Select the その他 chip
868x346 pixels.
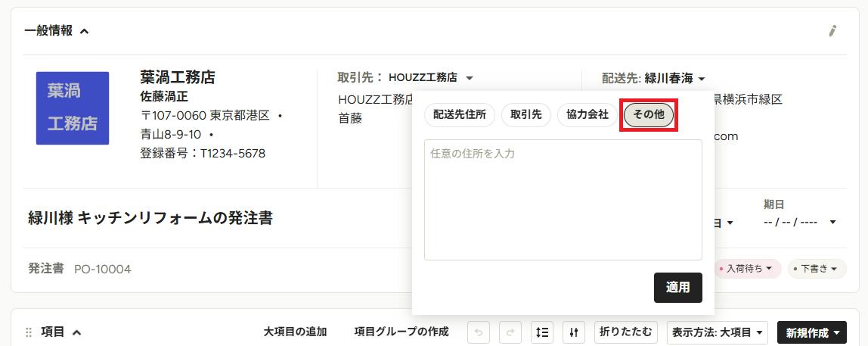pyautogui.click(x=649, y=115)
